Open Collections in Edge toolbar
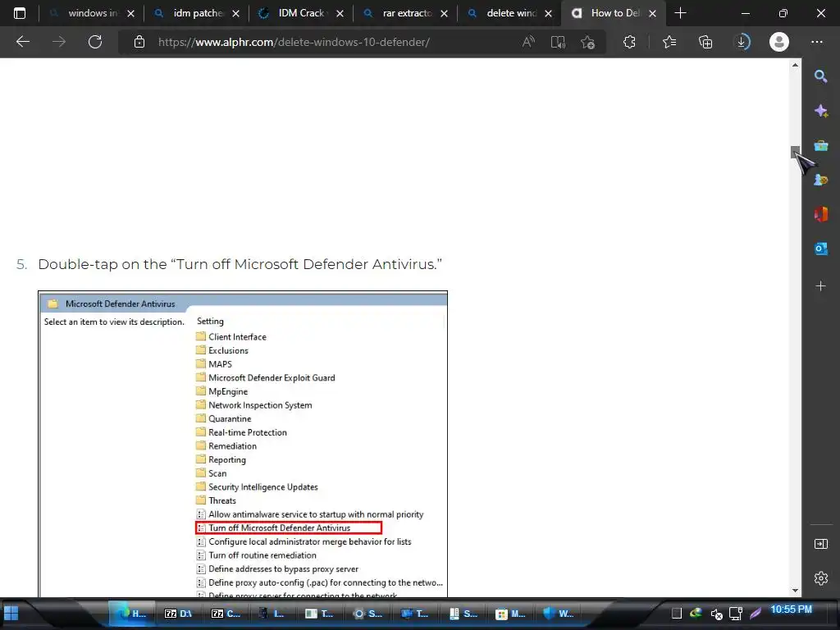Screen dimensions: 840x630 coord(705,42)
